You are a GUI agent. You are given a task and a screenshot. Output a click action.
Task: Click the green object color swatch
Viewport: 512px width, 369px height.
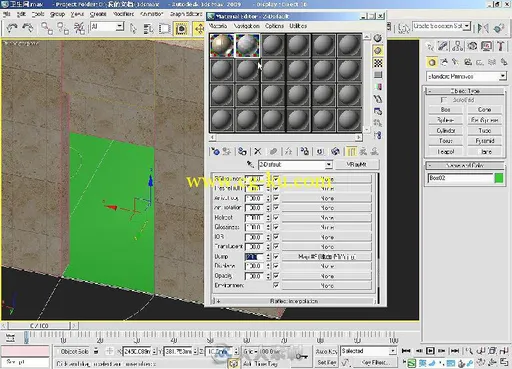499,178
